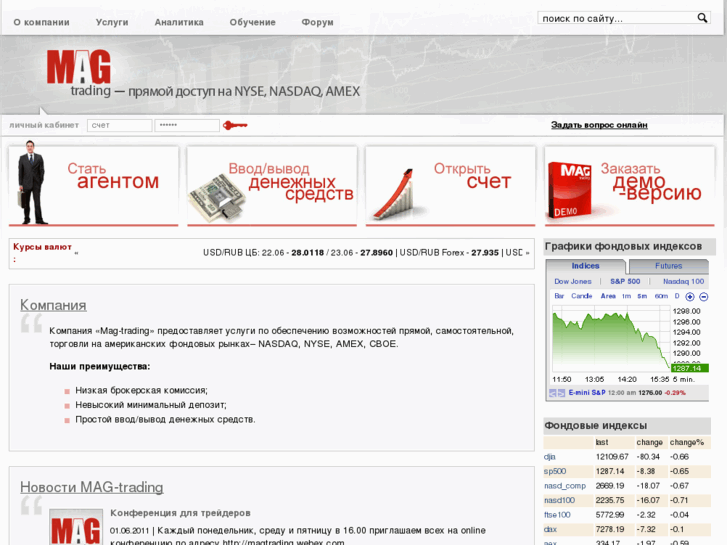Set chart interval to 5m

[x=642, y=296]
